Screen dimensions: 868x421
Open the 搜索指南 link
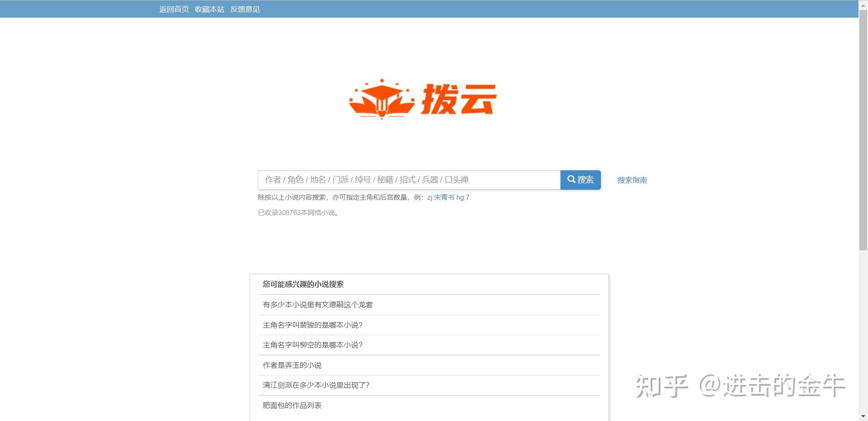(x=632, y=180)
